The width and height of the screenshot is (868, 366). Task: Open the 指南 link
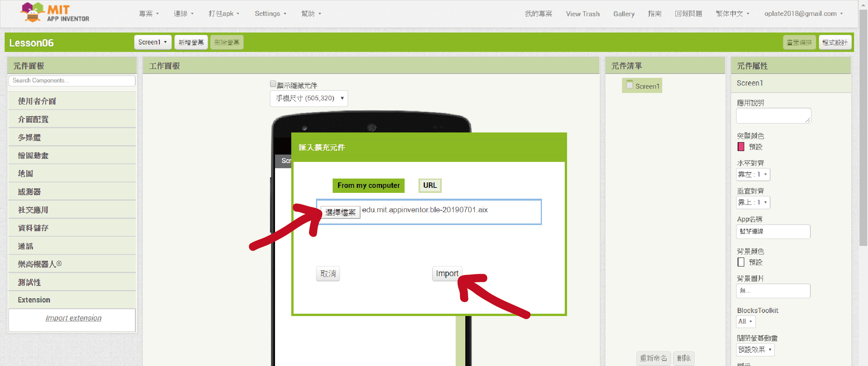pos(654,14)
